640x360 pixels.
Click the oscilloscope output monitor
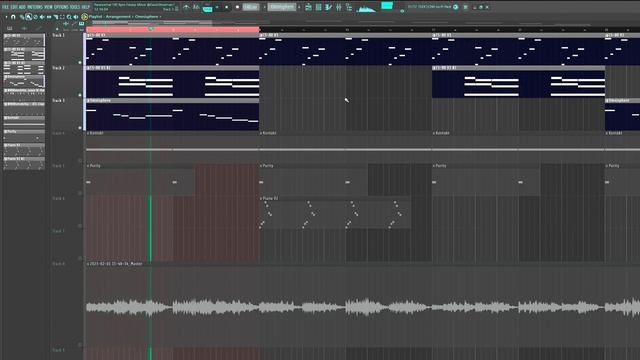tap(366, 8)
